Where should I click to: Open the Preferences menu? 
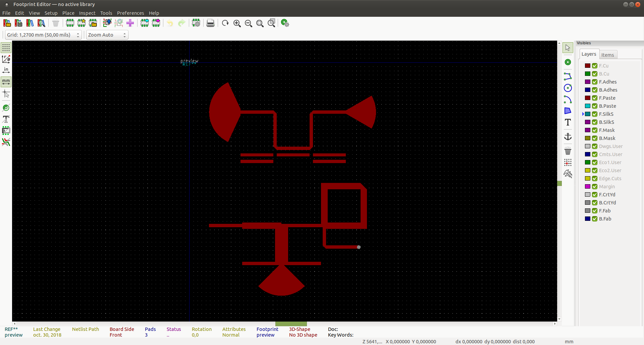click(130, 13)
